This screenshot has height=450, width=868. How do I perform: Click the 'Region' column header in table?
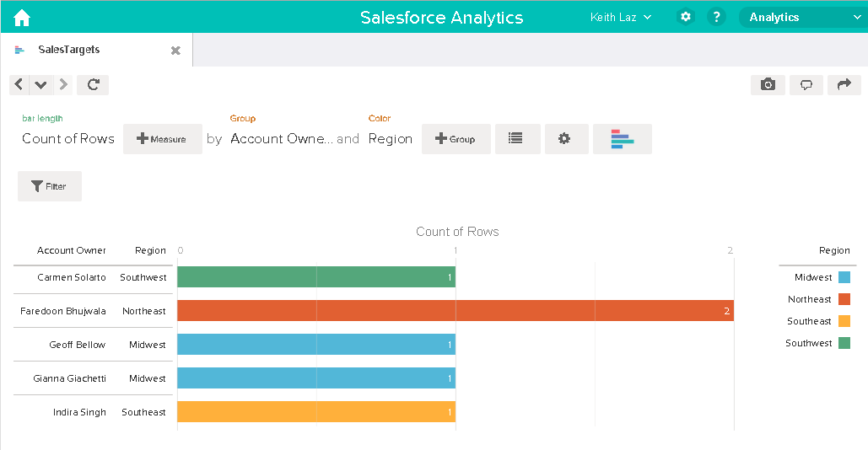tap(150, 250)
